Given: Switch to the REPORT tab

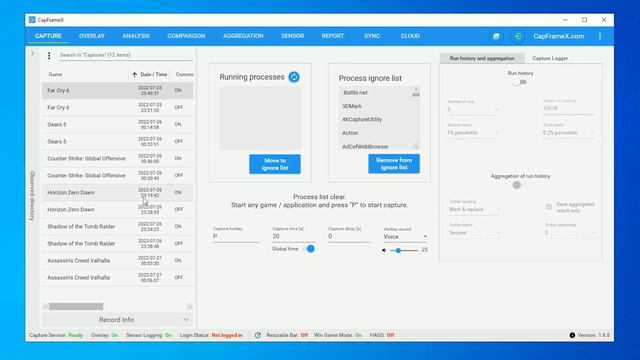Looking at the screenshot, I should (x=333, y=36).
